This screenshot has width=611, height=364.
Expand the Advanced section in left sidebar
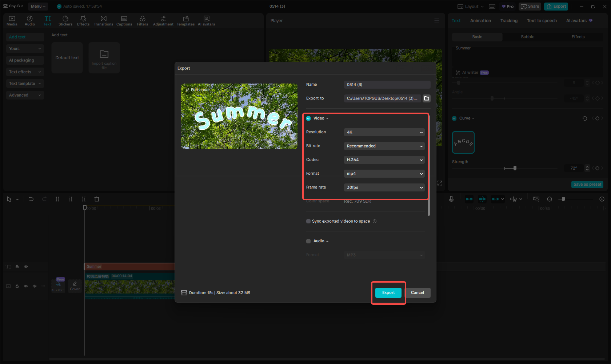coord(25,95)
